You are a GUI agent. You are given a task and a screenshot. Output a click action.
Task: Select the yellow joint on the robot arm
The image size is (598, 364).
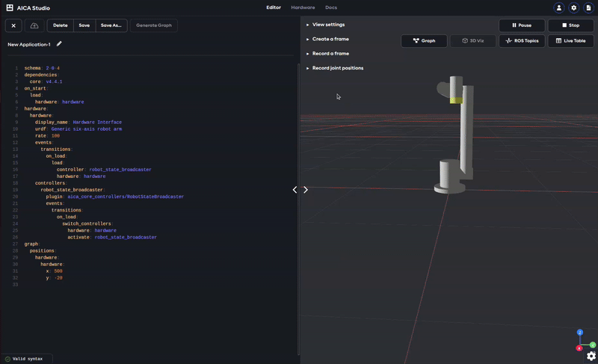click(x=456, y=100)
